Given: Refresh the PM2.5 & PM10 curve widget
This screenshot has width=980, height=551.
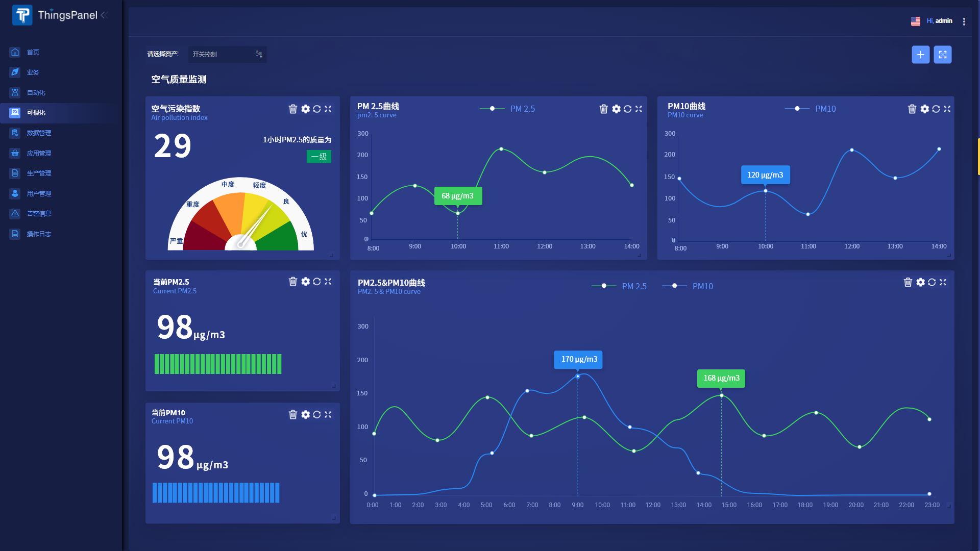Looking at the screenshot, I should click(932, 282).
